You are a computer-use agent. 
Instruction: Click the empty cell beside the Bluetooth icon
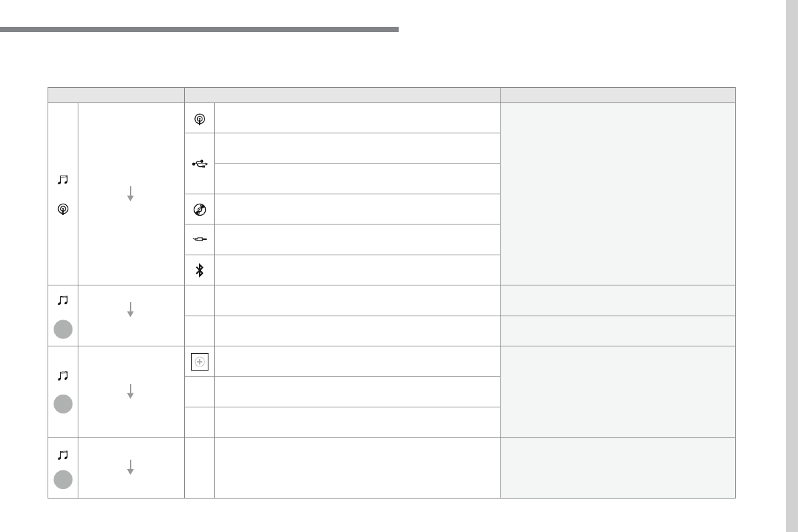357,270
